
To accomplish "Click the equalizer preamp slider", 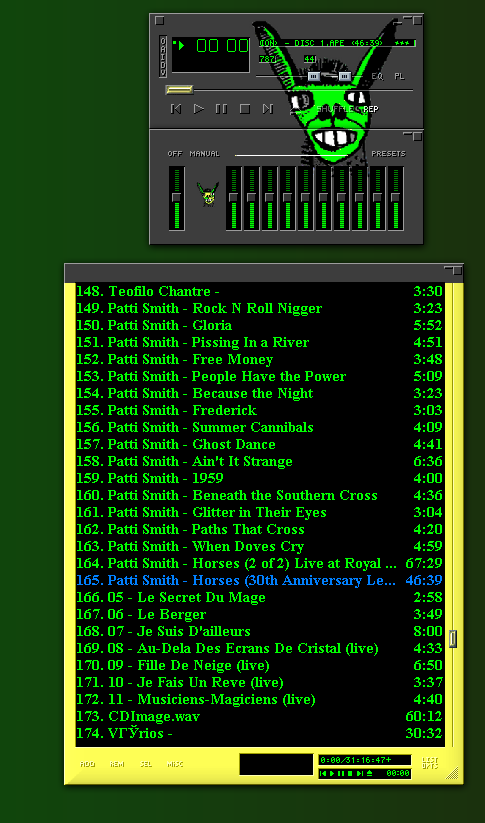I will (x=176, y=198).
